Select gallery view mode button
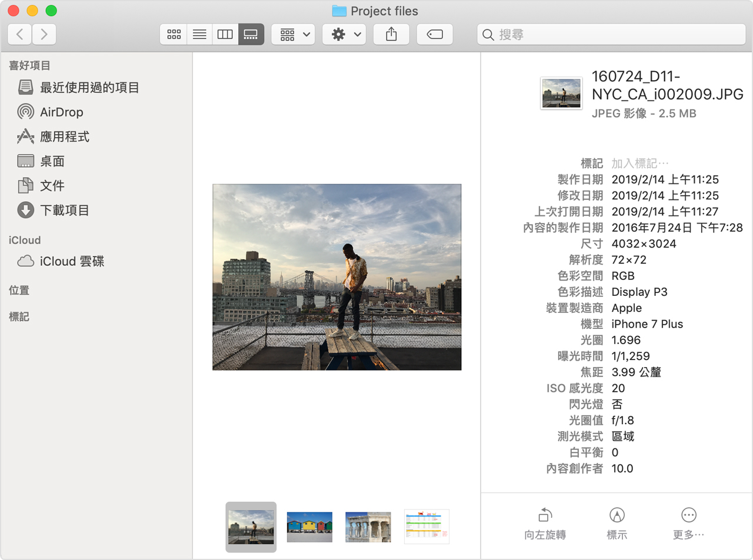This screenshot has width=753, height=560. [x=251, y=35]
